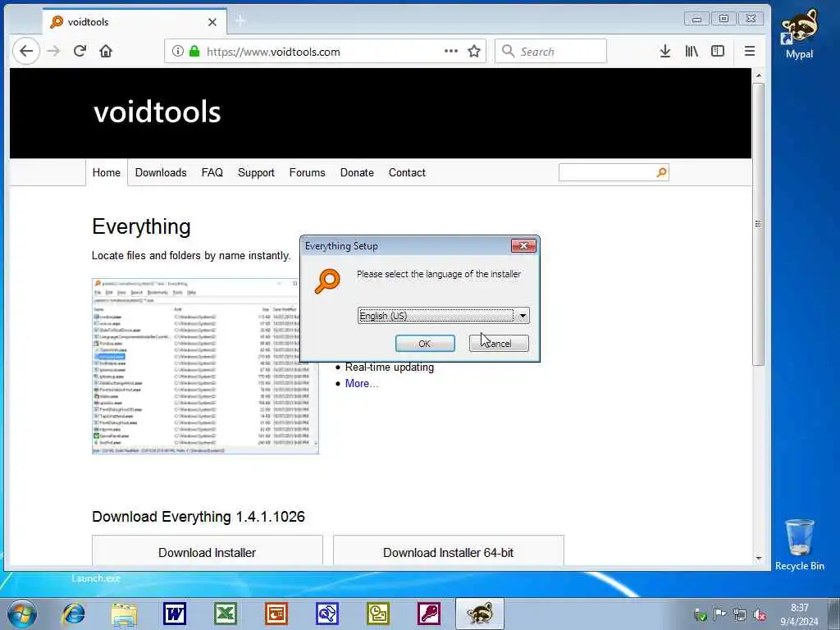Click the voidtools header title
840x630 pixels.
157,112
